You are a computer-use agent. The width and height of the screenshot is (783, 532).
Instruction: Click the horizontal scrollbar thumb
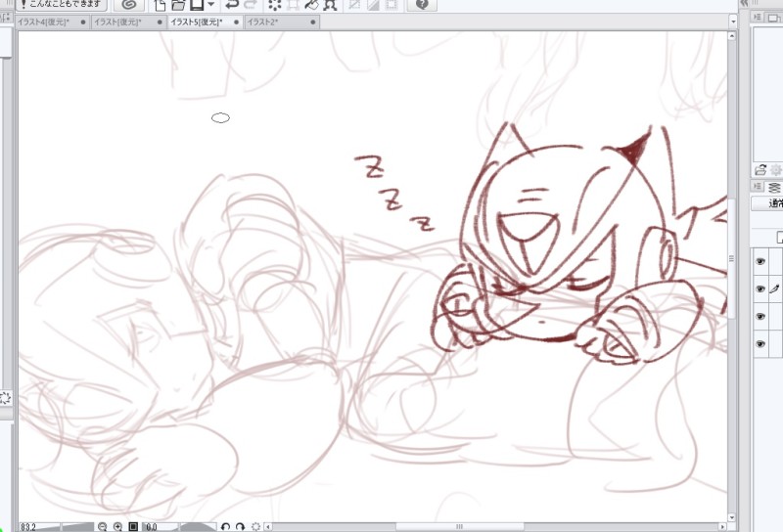point(460,527)
